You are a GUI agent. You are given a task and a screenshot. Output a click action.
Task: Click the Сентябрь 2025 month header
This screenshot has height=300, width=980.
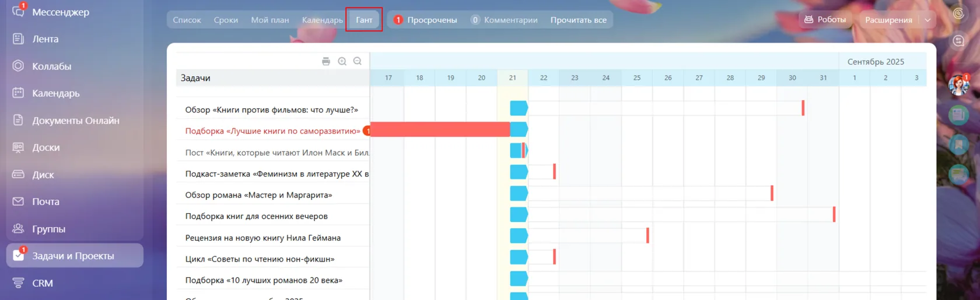[x=876, y=62]
